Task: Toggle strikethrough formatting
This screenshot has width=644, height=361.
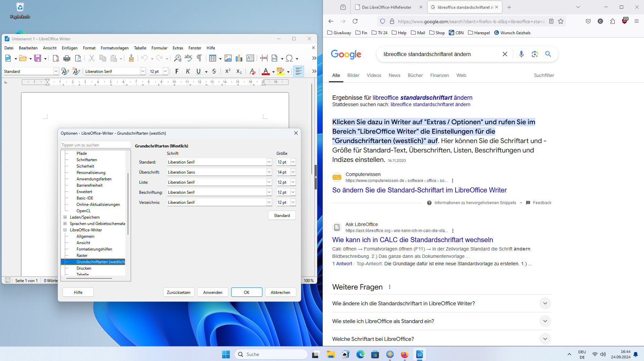Action: (x=214, y=72)
